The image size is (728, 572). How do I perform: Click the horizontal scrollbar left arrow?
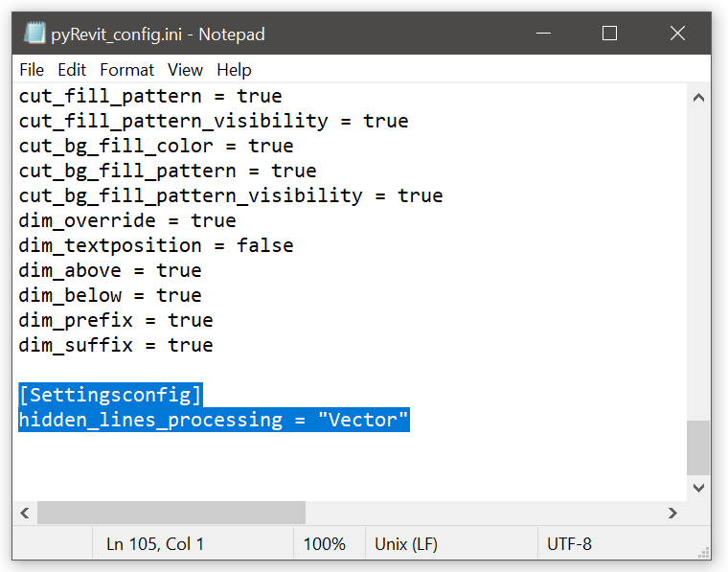pos(25,513)
